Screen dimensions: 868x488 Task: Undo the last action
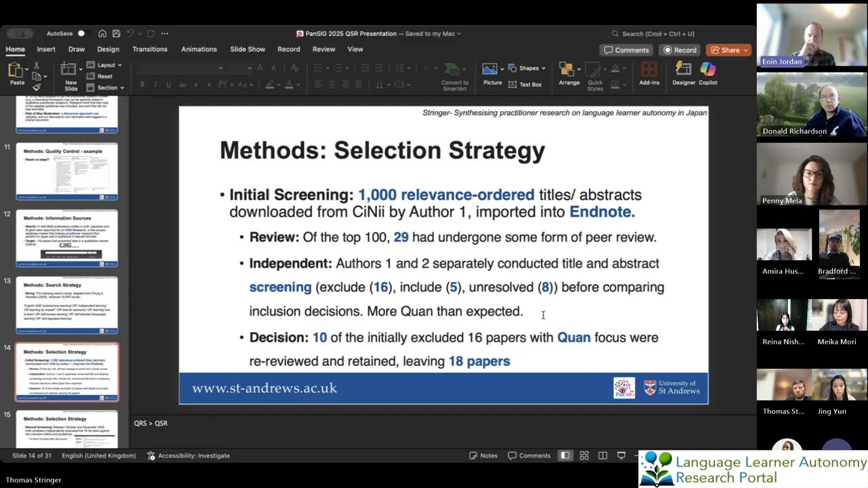[130, 33]
